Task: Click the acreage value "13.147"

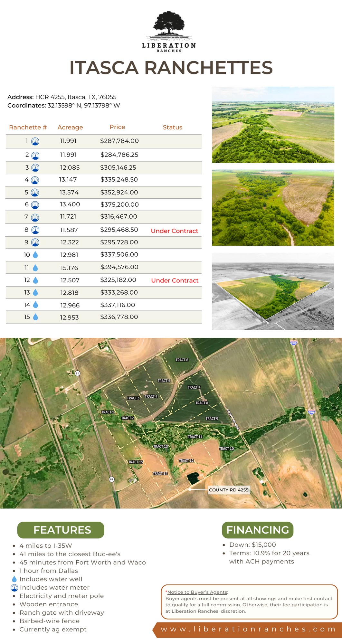Action: [x=68, y=179]
